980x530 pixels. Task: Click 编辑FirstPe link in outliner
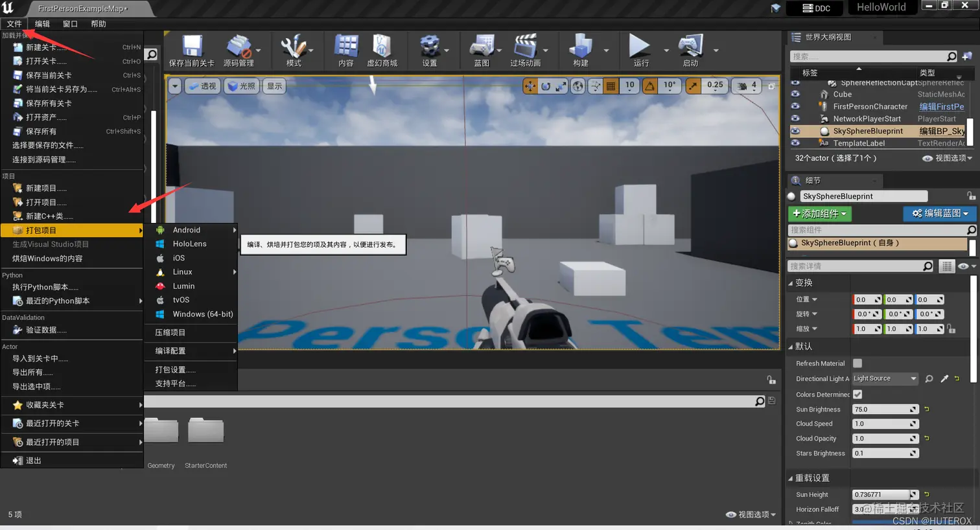pos(941,106)
